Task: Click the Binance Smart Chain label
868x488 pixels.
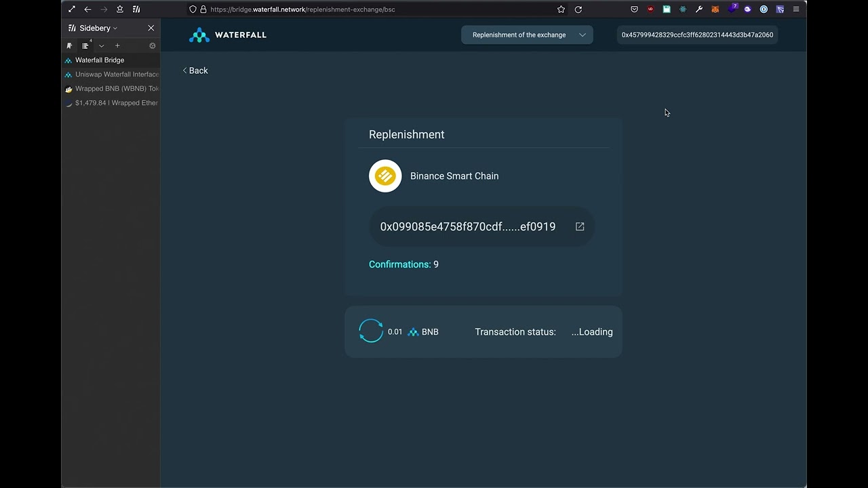Action: coord(454,176)
